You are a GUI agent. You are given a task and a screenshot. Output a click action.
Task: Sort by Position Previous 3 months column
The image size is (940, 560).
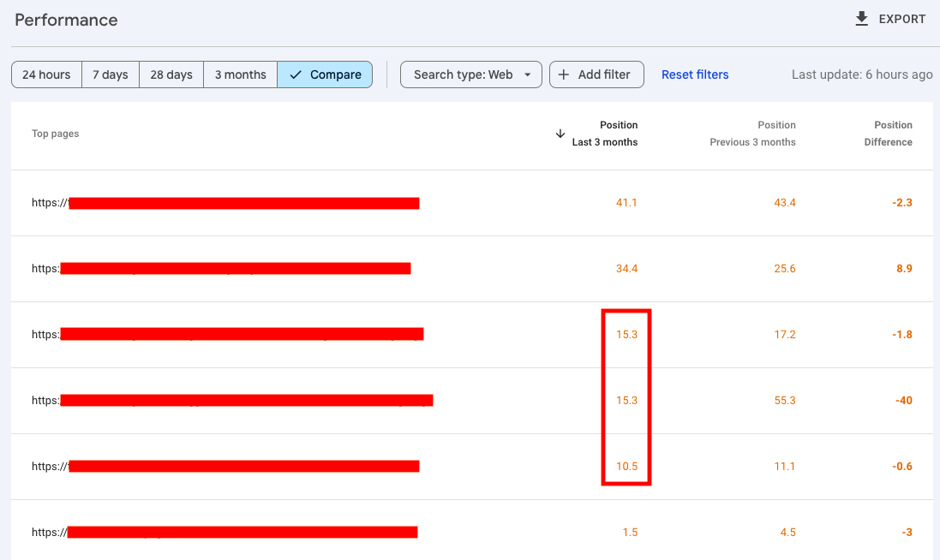(752, 134)
